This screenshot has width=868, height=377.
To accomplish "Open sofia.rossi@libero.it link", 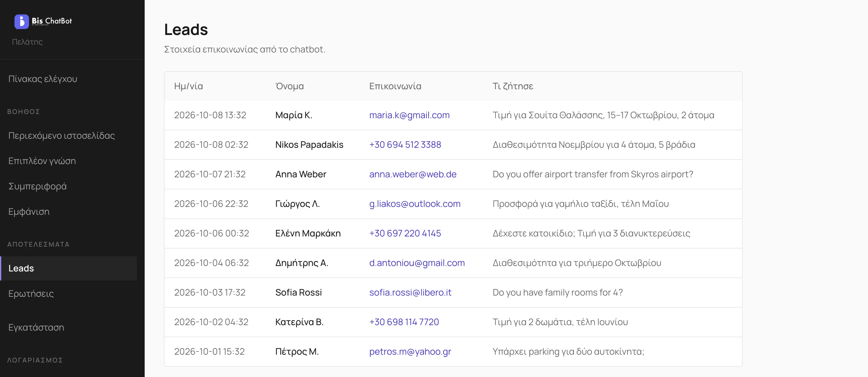I will [410, 292].
